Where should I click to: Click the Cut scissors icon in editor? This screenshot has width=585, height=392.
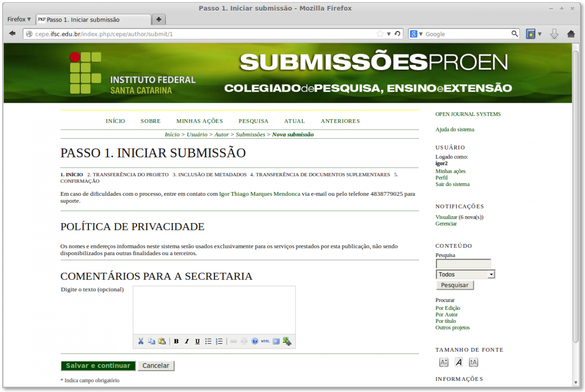141,341
